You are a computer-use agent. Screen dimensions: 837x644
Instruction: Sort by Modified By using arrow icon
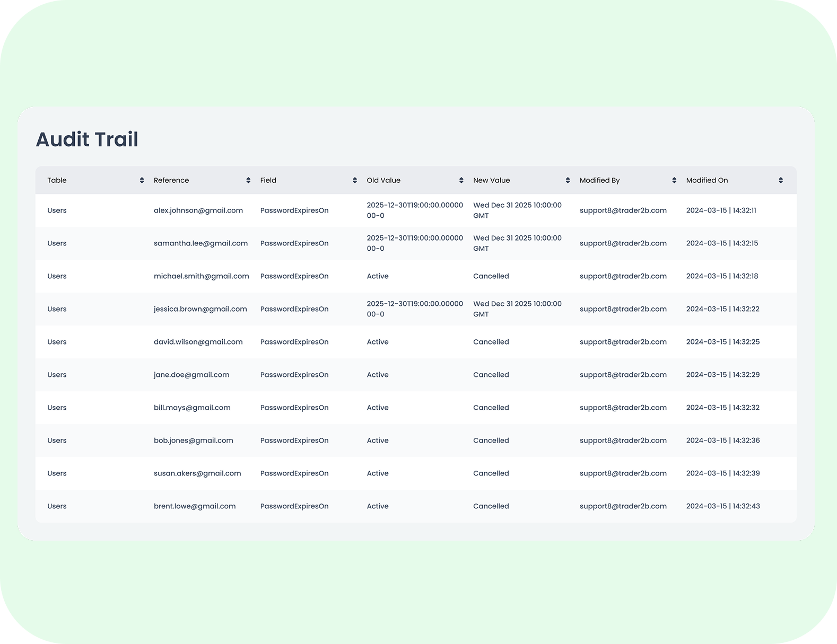pos(674,180)
